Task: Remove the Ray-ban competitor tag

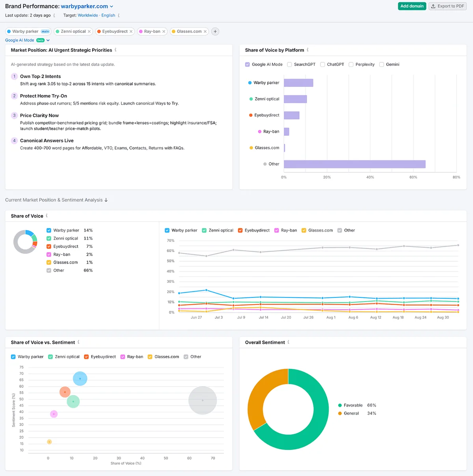Action: point(164,32)
